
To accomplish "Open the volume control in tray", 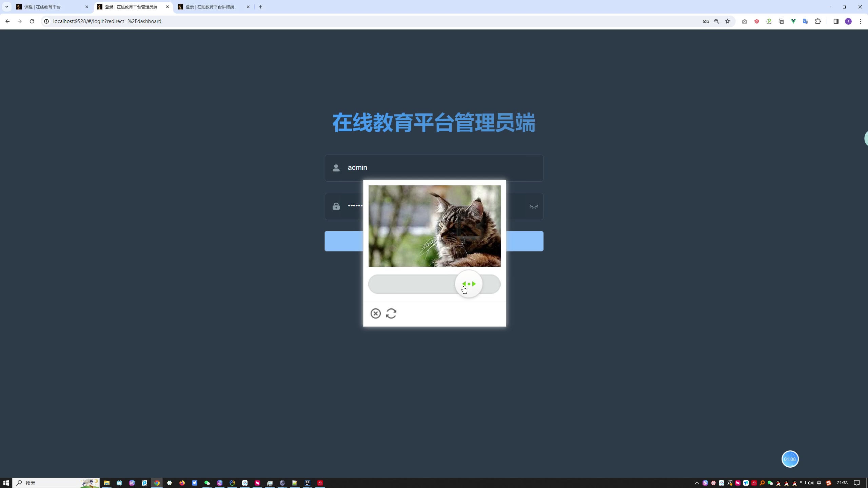I will 811,483.
